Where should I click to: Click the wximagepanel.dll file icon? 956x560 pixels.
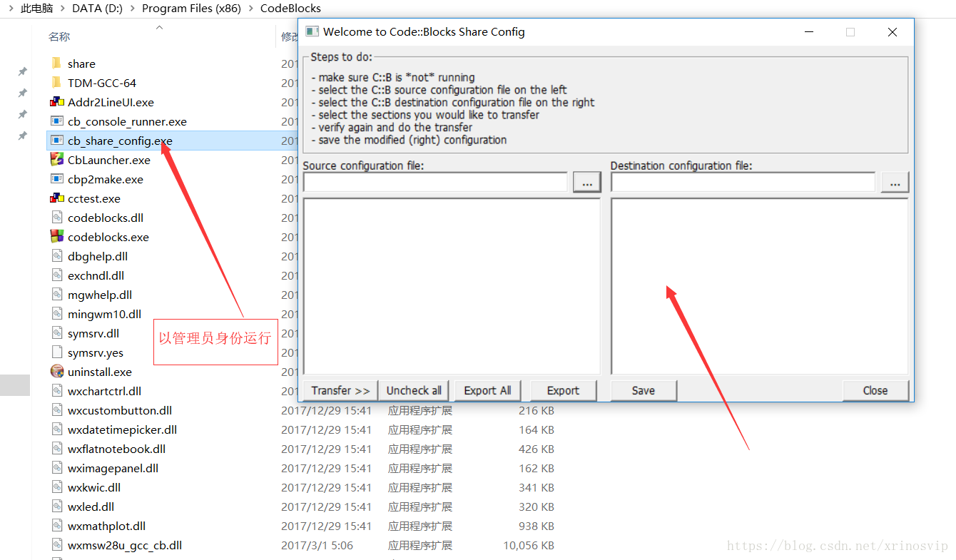(x=57, y=468)
